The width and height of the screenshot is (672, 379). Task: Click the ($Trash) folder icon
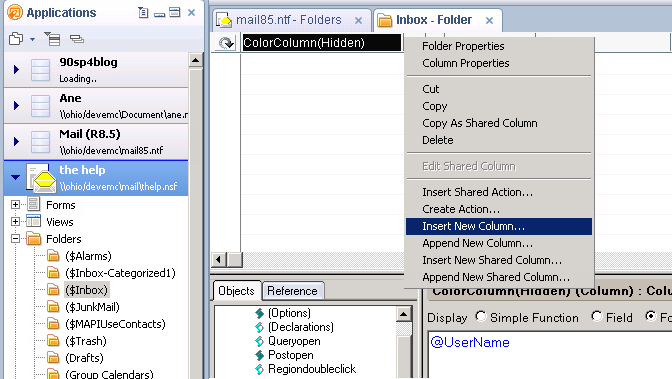(x=53, y=341)
